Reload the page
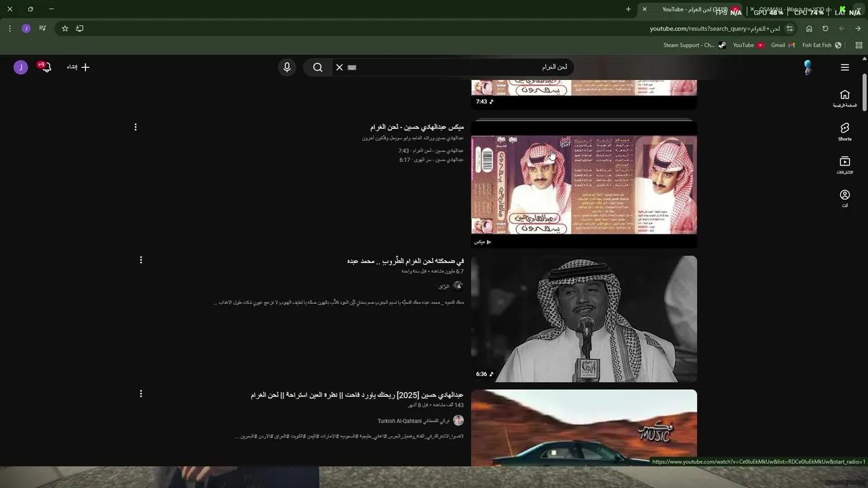This screenshot has height=488, width=868. 825,28
